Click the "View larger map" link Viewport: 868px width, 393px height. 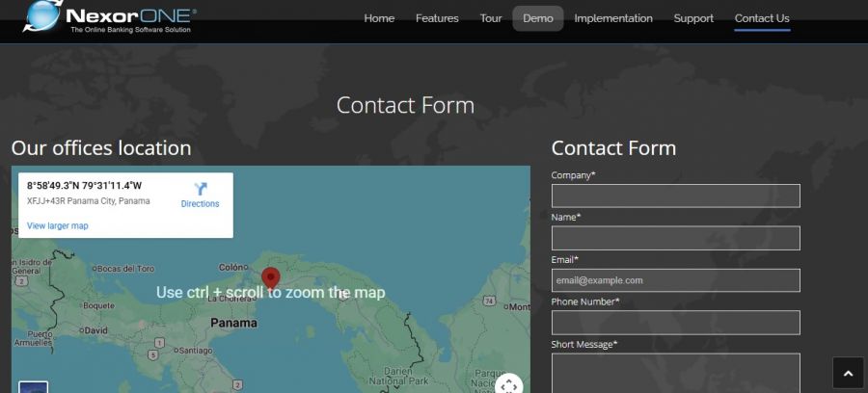pyautogui.click(x=57, y=225)
